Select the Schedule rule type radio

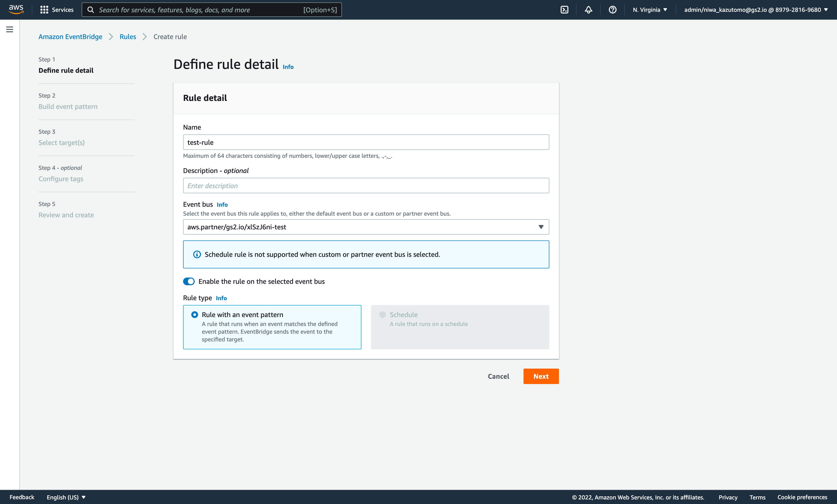tap(383, 315)
